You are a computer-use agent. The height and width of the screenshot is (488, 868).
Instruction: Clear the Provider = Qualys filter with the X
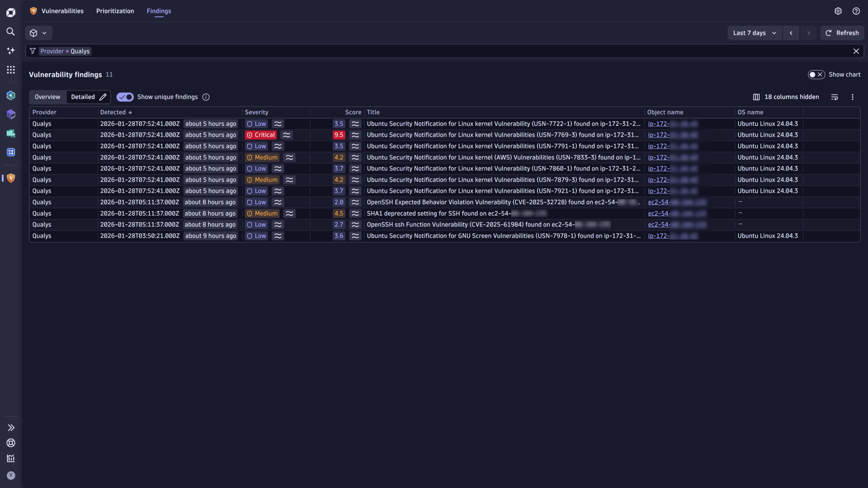coord(856,51)
